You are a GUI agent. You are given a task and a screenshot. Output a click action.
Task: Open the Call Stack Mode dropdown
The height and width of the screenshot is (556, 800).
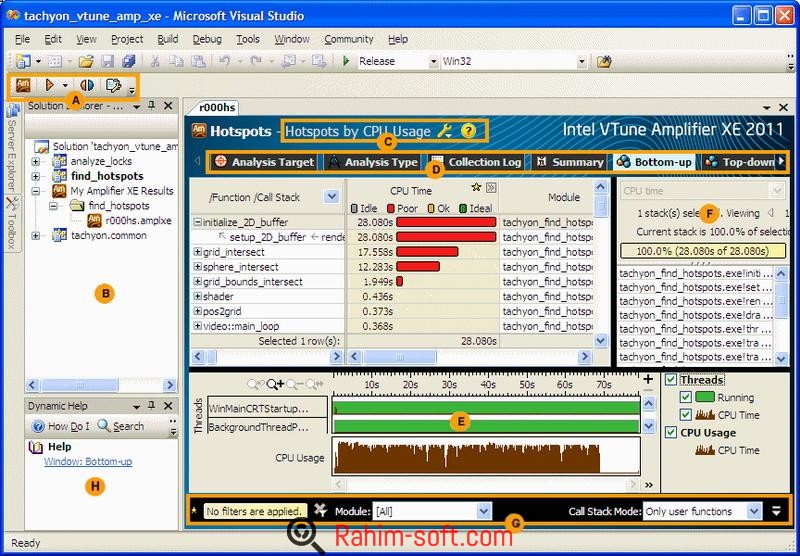[x=753, y=511]
